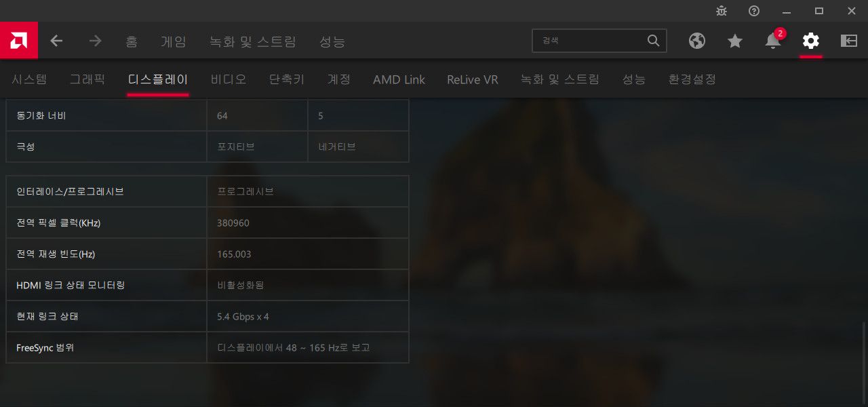Minimize the AMD Software window
868x407 pixels.
coord(787,11)
